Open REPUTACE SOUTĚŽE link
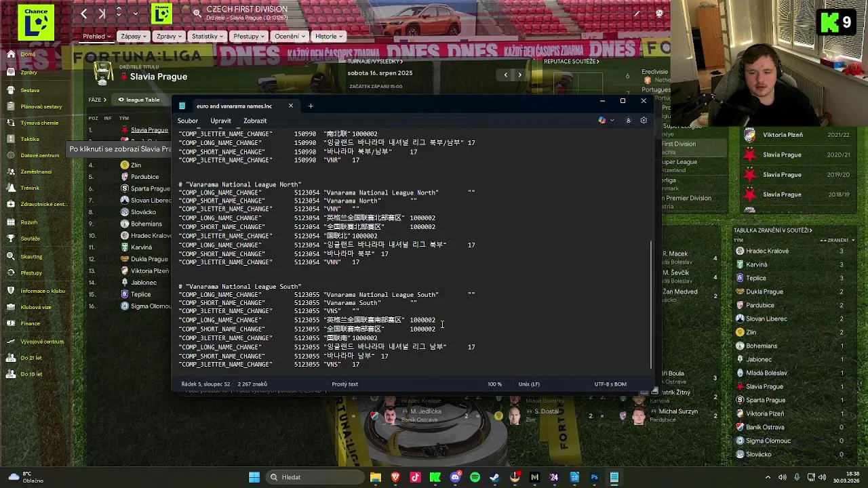Screen dimensions: 868x488 point(572,62)
